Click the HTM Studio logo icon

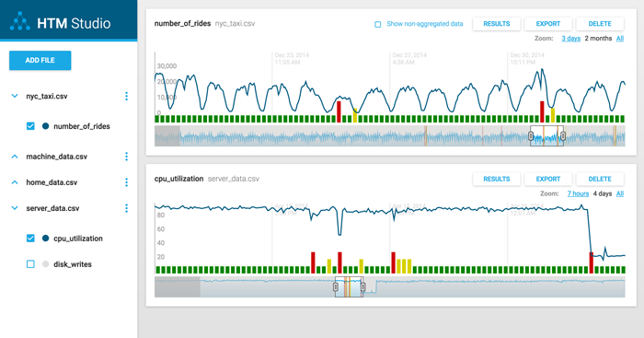pos(19,21)
